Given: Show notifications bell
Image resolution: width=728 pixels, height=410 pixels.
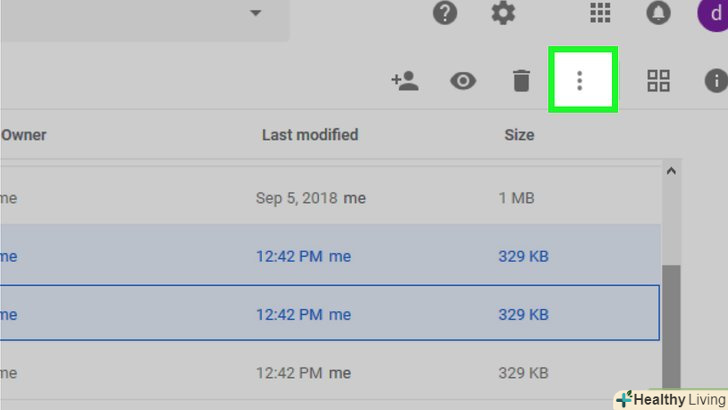Looking at the screenshot, I should coord(659,13).
